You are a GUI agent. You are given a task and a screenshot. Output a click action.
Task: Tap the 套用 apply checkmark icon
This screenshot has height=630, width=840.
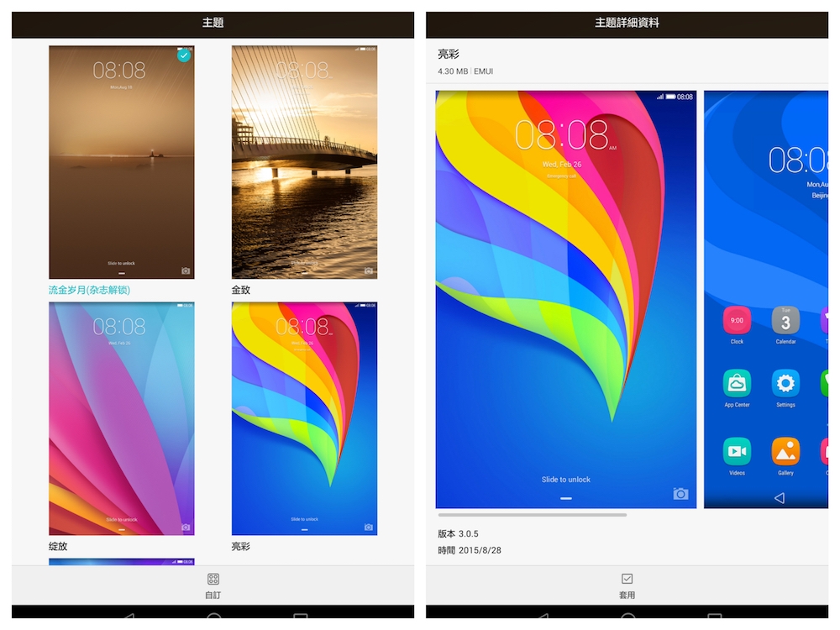click(x=627, y=579)
